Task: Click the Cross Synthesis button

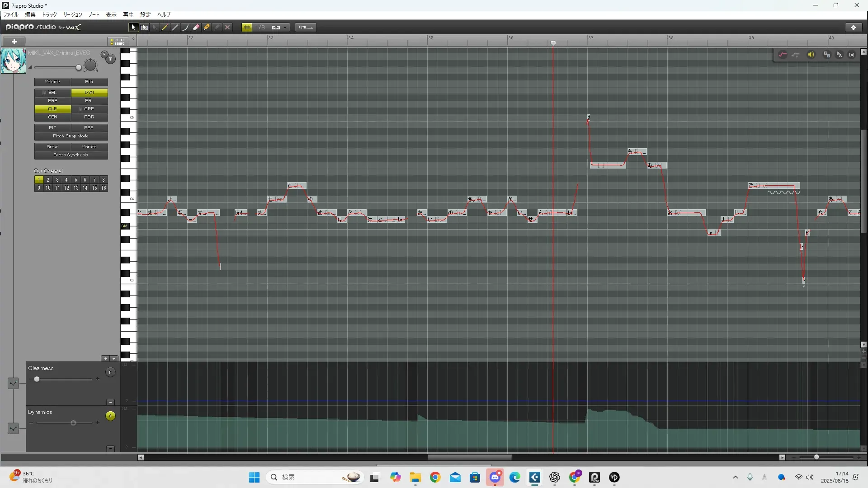Action: click(71, 155)
